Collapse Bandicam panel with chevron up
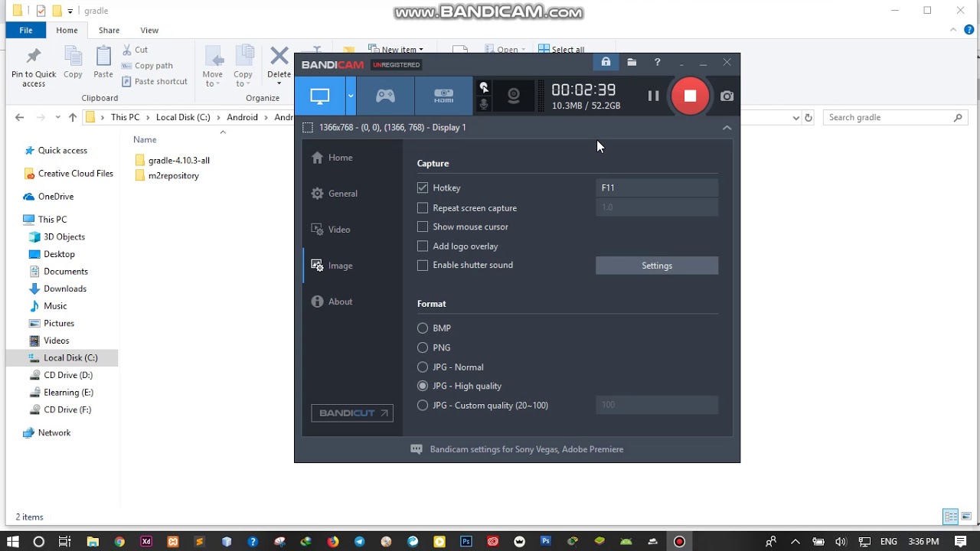The width and height of the screenshot is (980, 551). [x=727, y=128]
